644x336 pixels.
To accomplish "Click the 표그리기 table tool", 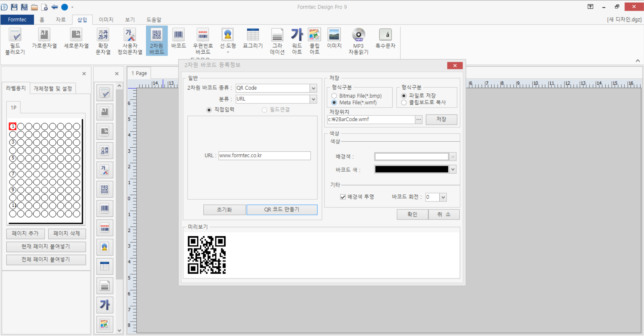I will [x=253, y=39].
